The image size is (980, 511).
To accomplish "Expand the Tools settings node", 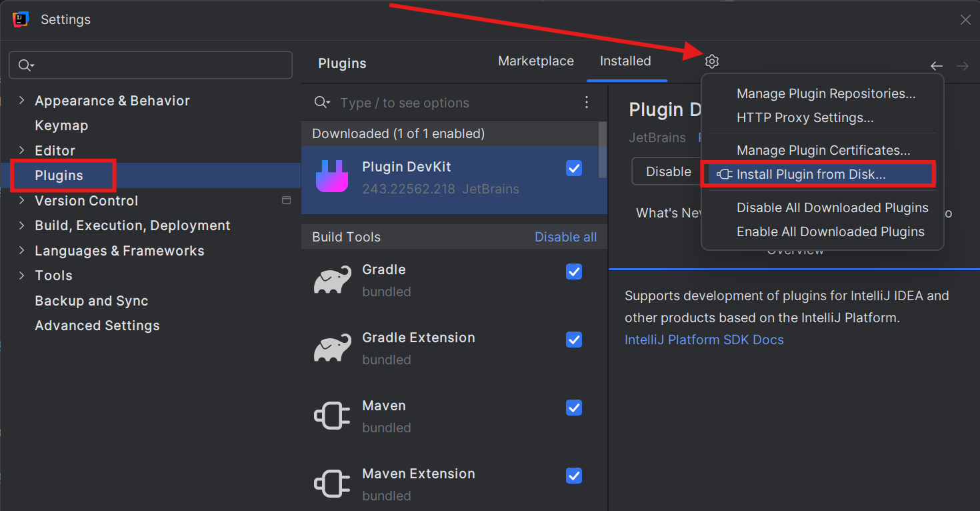I will (x=22, y=275).
